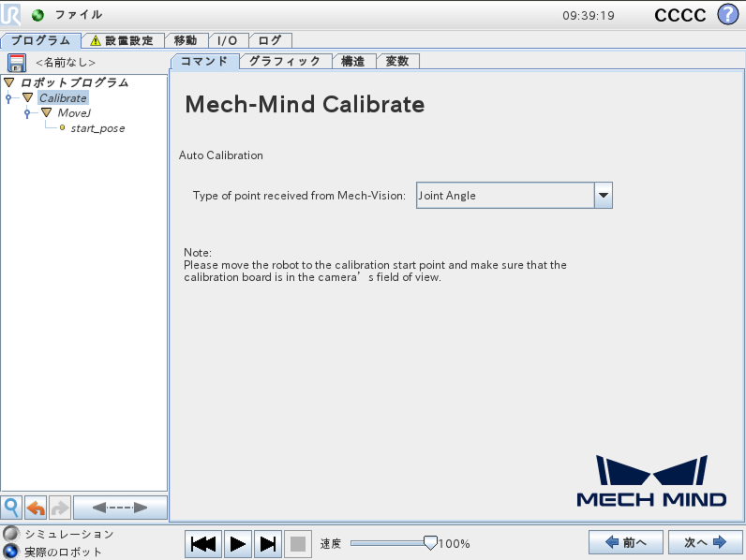Click the CCCC text in header

click(x=680, y=15)
